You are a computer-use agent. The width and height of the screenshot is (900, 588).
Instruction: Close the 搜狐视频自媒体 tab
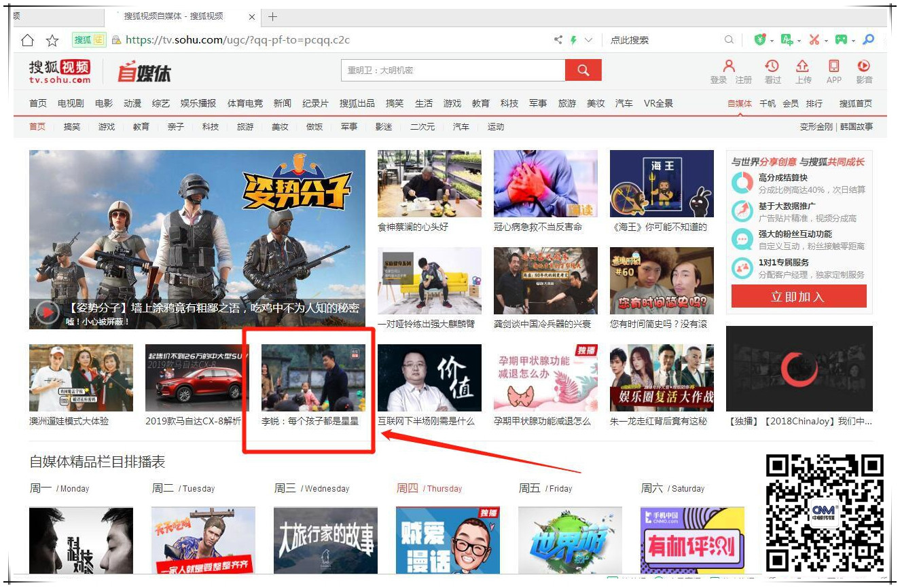(252, 16)
